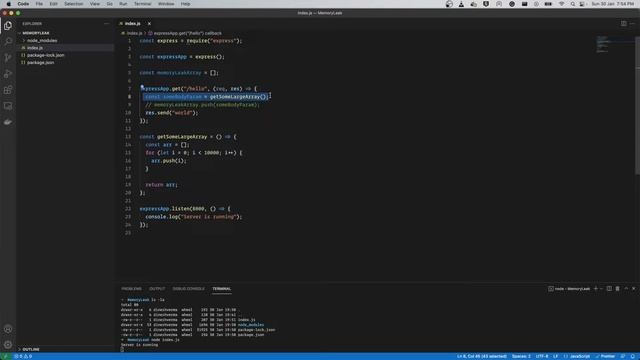Open node - MemoryLeak terminal selector
640x360 pixels.
click(x=569, y=289)
